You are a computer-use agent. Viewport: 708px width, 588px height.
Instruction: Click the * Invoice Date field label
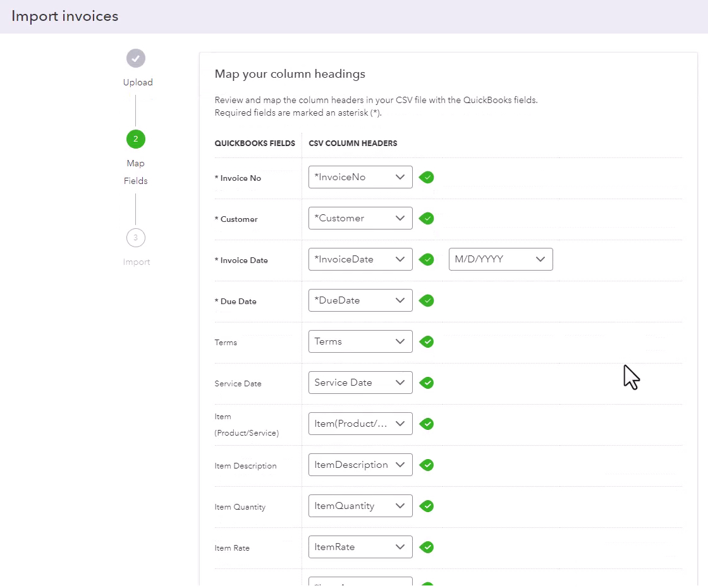[x=241, y=260]
